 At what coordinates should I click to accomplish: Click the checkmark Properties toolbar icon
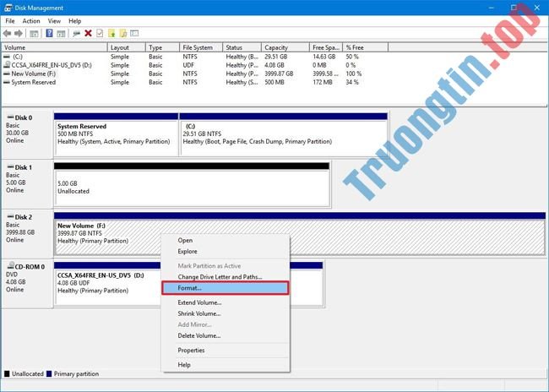click(x=100, y=33)
